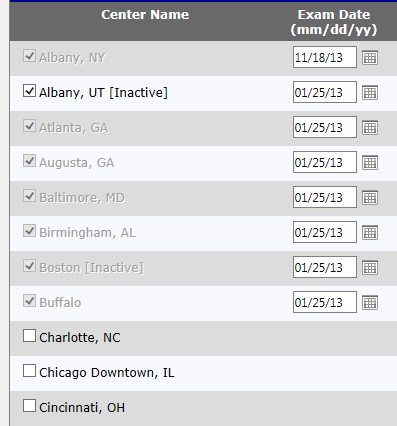This screenshot has width=397, height=426.
Task: Show calendar for Boston [Inactive] row
Action: pos(370,268)
